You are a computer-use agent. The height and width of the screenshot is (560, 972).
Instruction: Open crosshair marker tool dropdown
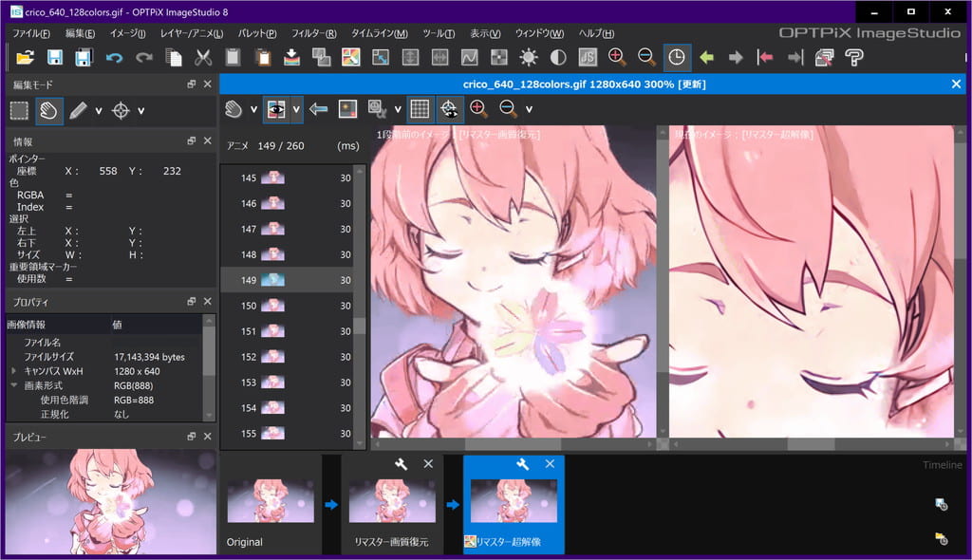[141, 111]
